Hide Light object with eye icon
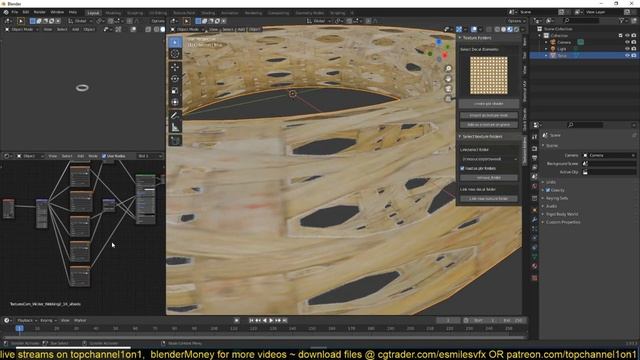 [627, 49]
